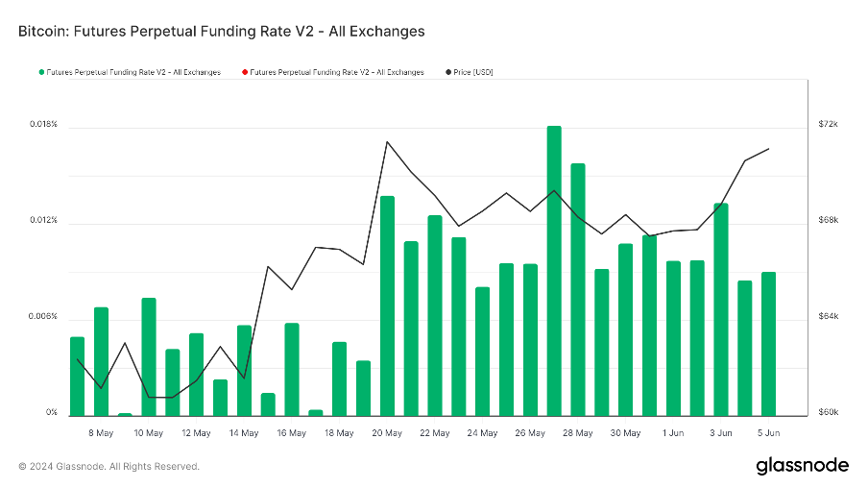The height and width of the screenshot is (488, 868).
Task: Toggle the green Funding Rate legend label
Action: tap(133, 72)
